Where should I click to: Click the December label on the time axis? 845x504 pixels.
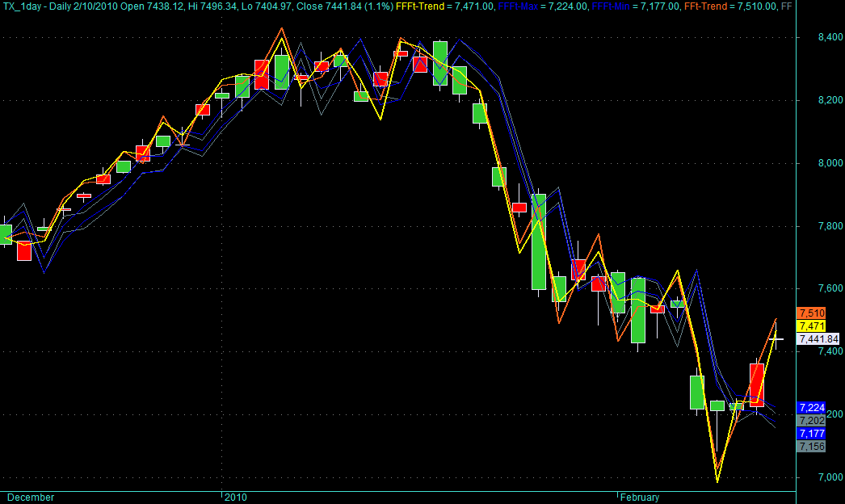[31, 497]
